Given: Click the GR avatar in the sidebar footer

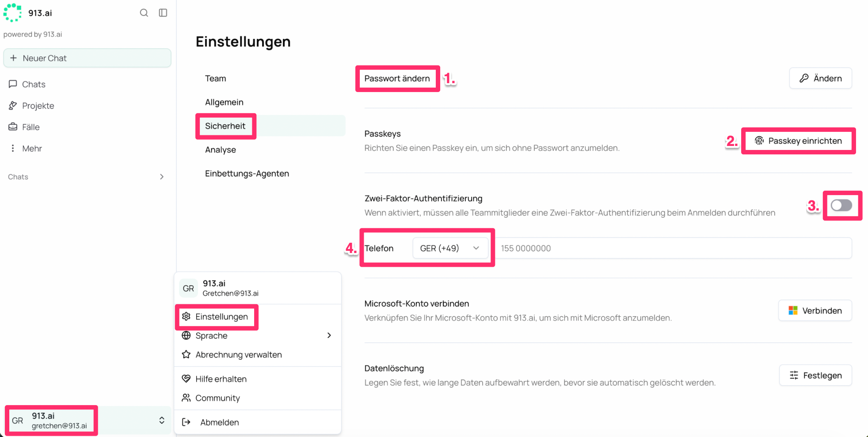Looking at the screenshot, I should (18, 421).
